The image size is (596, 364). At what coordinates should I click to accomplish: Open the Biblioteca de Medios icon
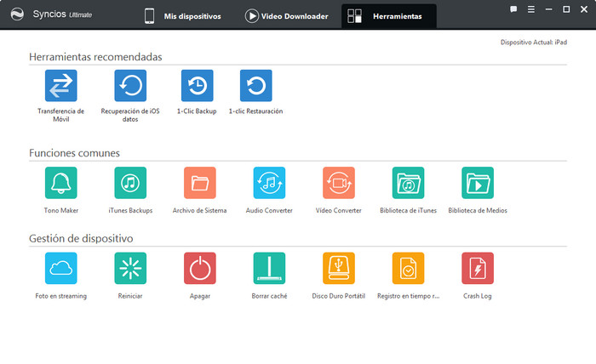(x=478, y=183)
